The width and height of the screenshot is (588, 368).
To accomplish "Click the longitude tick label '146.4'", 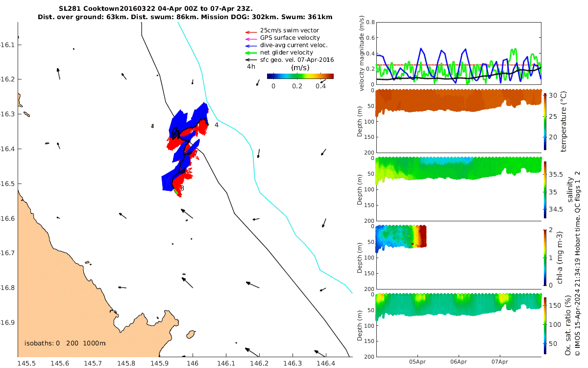I will pyautogui.click(x=326, y=363).
